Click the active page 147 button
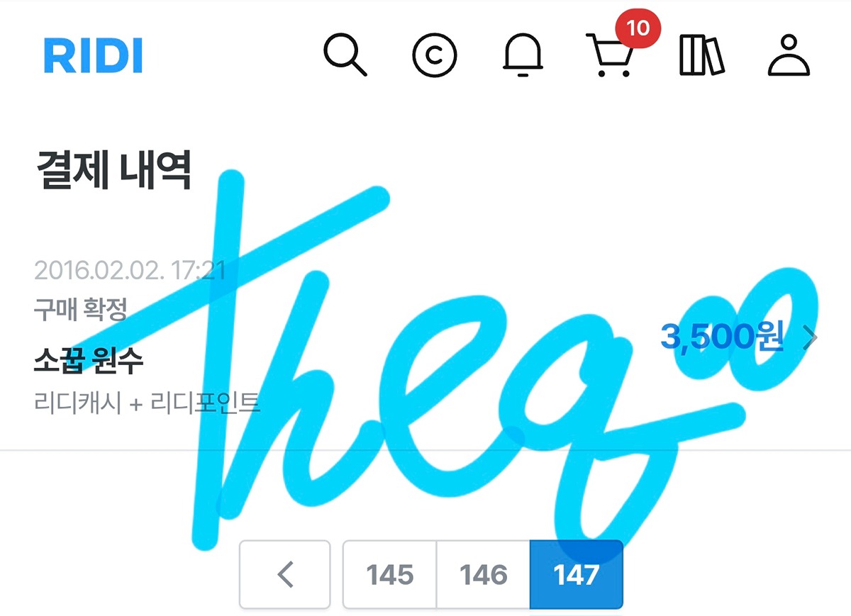The width and height of the screenshot is (851, 616). coord(577,574)
